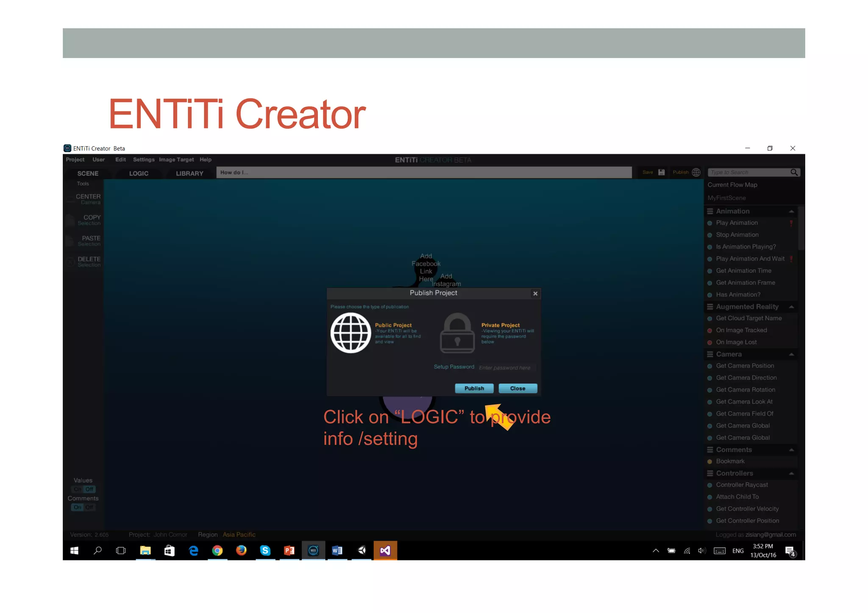Click the CENTER Camera tool

[83, 199]
